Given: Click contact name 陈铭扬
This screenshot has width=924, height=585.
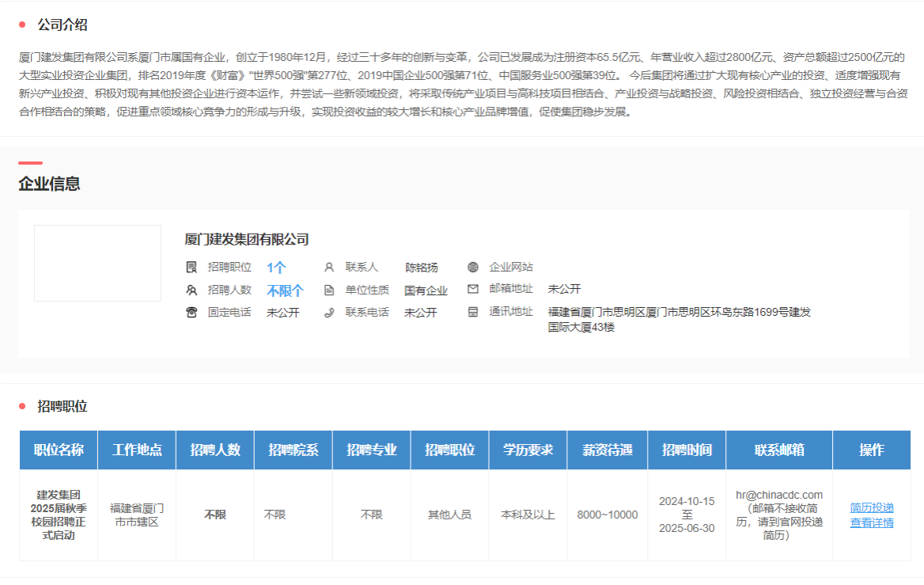Looking at the screenshot, I should 422,268.
